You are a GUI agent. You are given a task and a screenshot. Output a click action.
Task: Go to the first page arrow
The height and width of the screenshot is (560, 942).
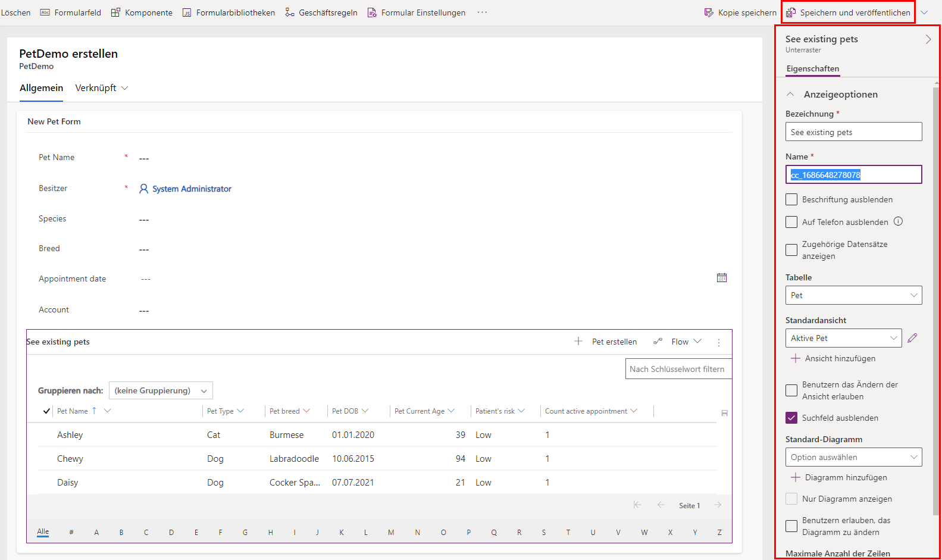pyautogui.click(x=637, y=505)
